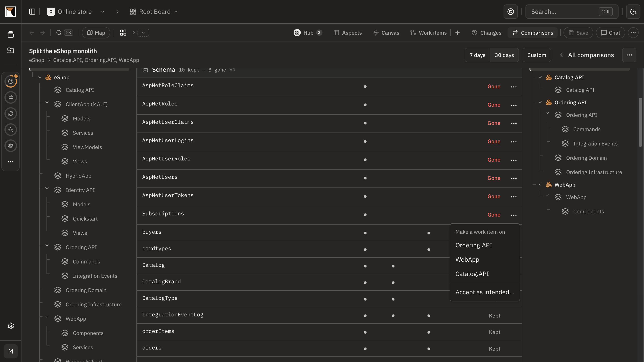This screenshot has height=362, width=644.
Task: Select 30 days range
Action: click(x=504, y=55)
